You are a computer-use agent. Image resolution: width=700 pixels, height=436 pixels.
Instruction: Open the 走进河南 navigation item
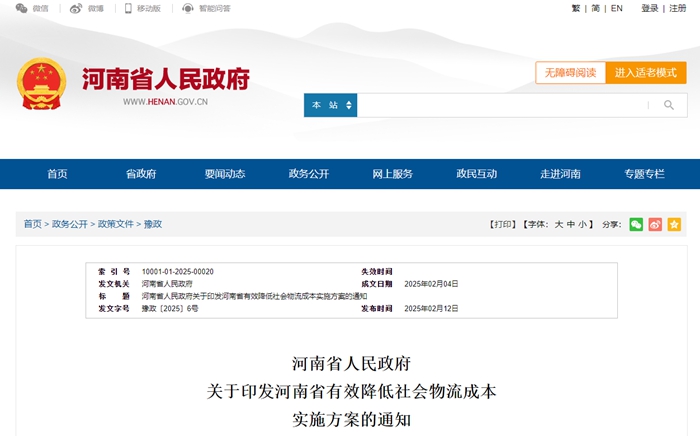pos(561,174)
